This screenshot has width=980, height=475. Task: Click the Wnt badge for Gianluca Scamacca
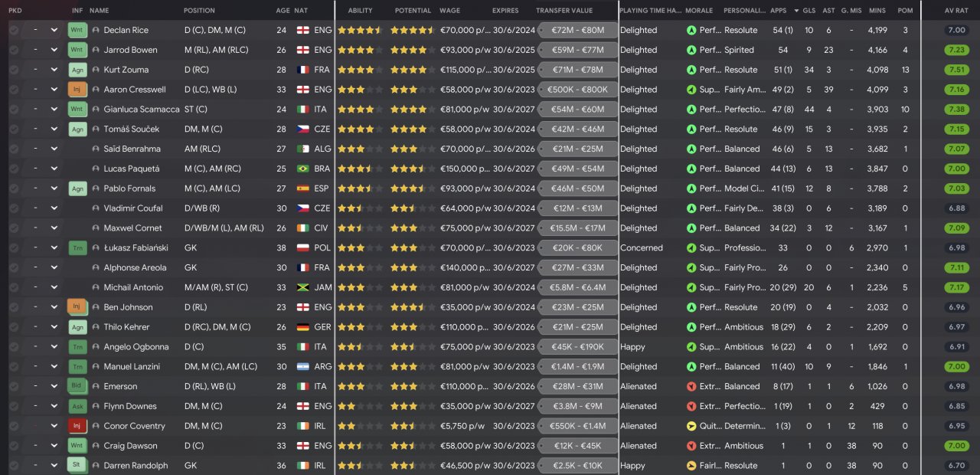pyautogui.click(x=77, y=110)
